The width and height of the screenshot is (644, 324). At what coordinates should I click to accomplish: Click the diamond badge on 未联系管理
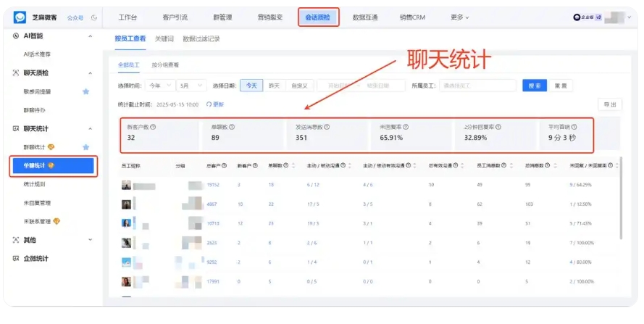coord(57,221)
